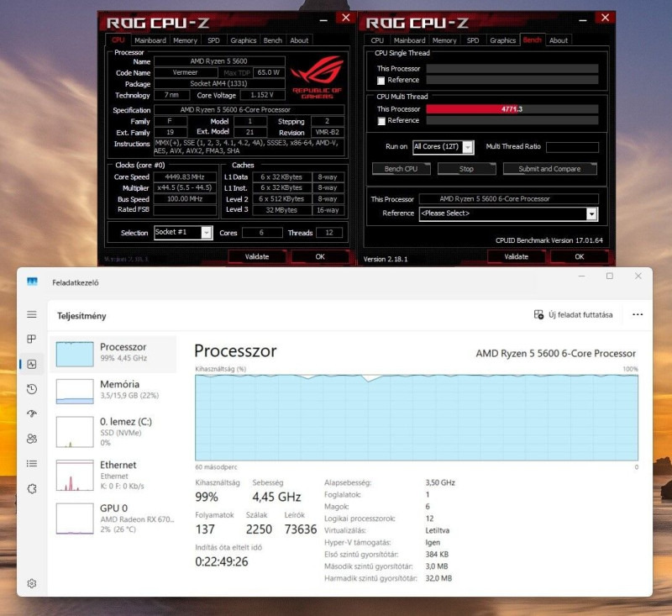Select the CPU tab in left CPU-Z window

pyautogui.click(x=118, y=39)
